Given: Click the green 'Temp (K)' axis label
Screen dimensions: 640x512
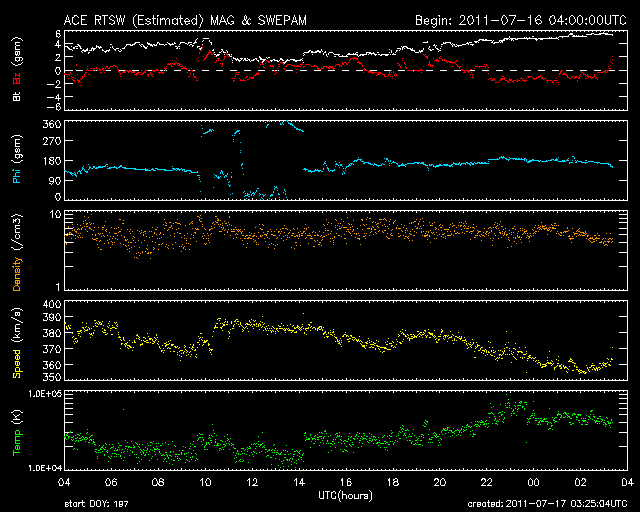Looking at the screenshot, I should click(17, 433).
